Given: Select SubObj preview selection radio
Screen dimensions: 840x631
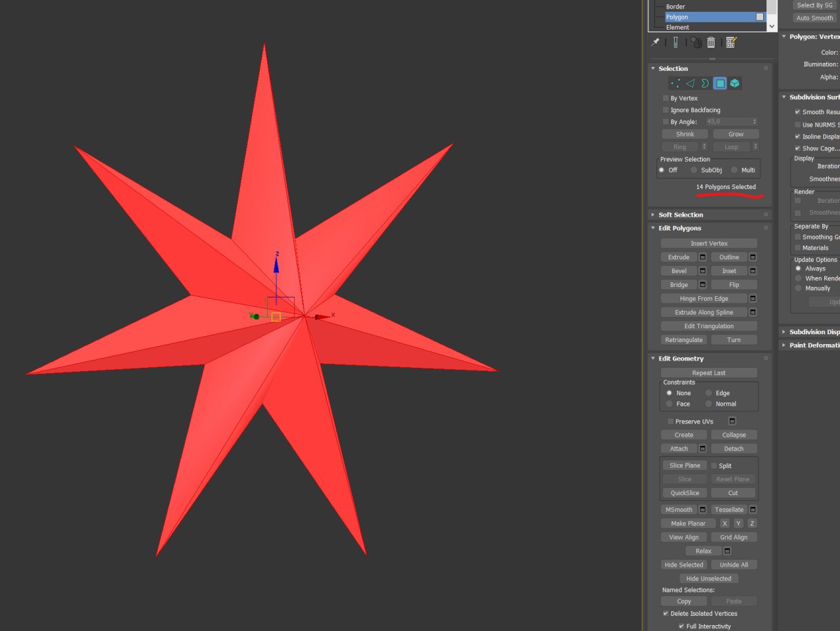Looking at the screenshot, I should (694, 170).
